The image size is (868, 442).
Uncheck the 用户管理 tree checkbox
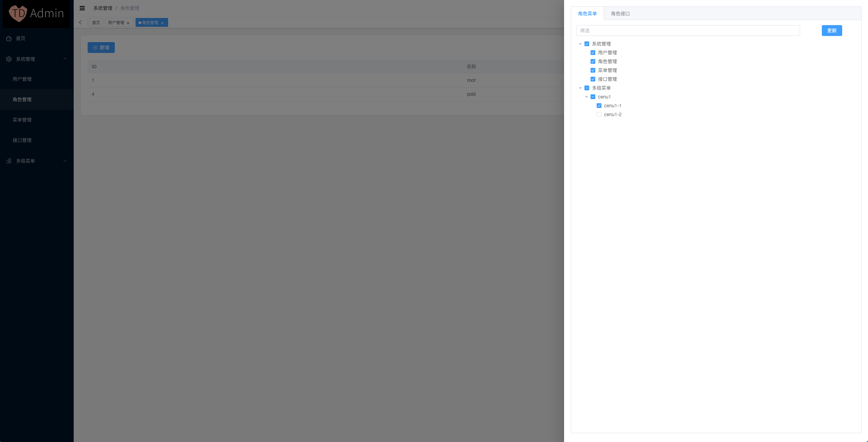click(593, 53)
